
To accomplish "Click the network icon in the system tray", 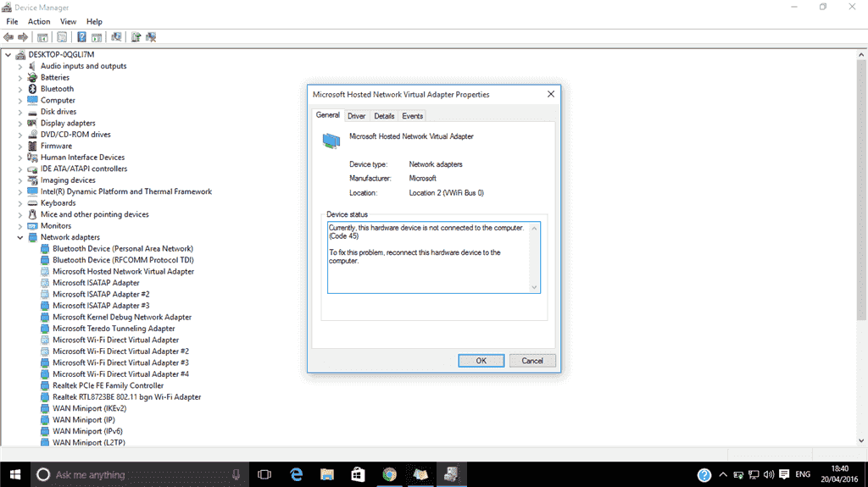I will (754, 475).
